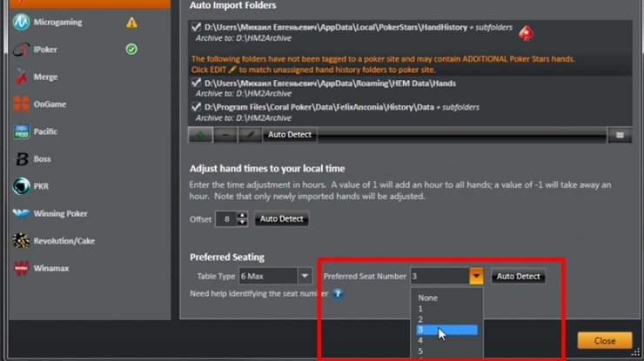Uncheck the PokerStars HandHistory folder

click(197, 27)
